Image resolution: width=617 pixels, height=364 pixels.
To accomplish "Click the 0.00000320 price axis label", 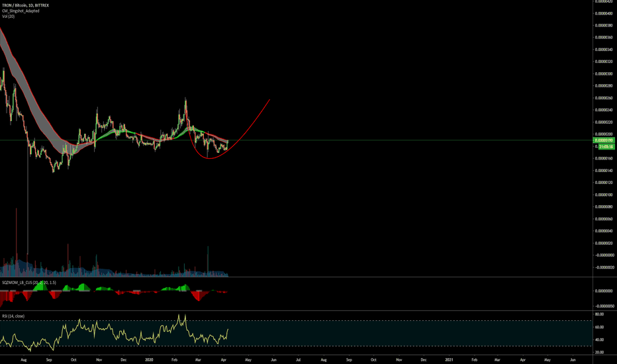I will (604, 62).
